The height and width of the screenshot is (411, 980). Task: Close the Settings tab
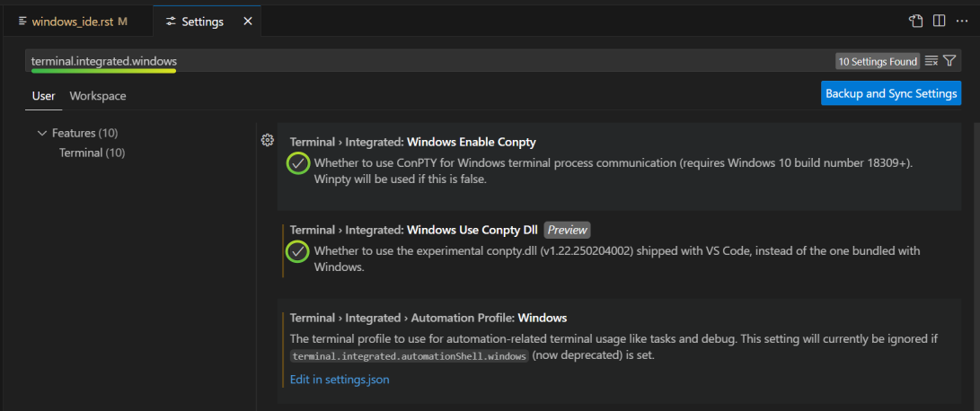[248, 22]
